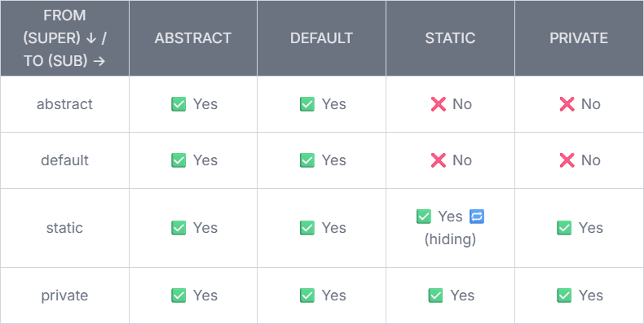Viewport: 644px width, 324px height.
Task: Click the red X in default row, PRIVATE column
Action: [567, 160]
